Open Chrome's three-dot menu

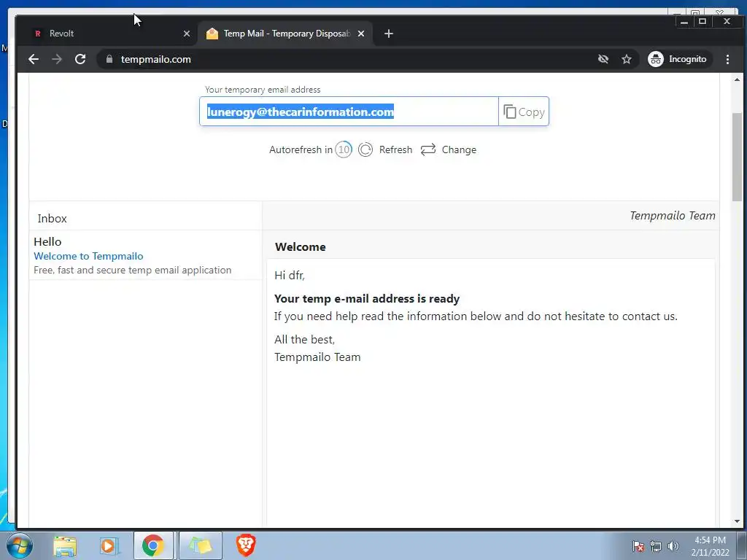[727, 59]
